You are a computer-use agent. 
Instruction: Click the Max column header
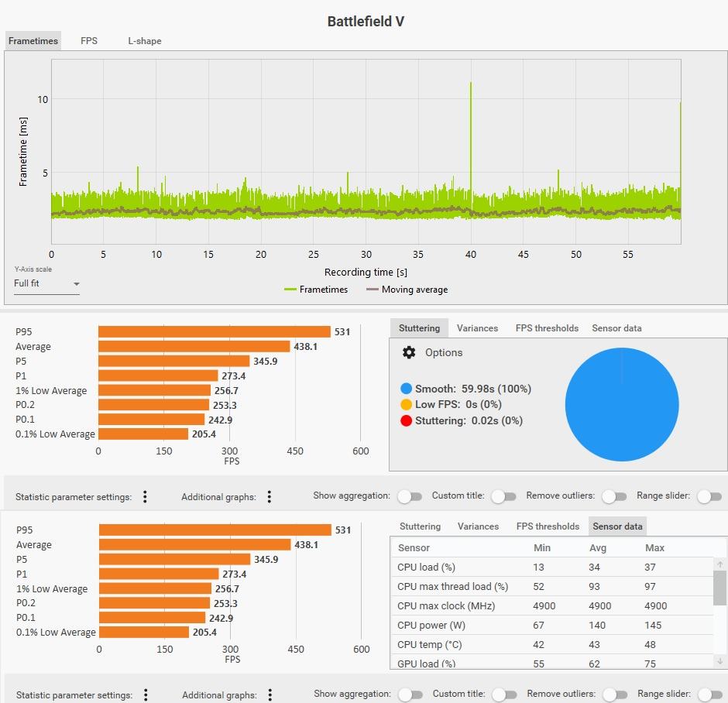tap(654, 547)
